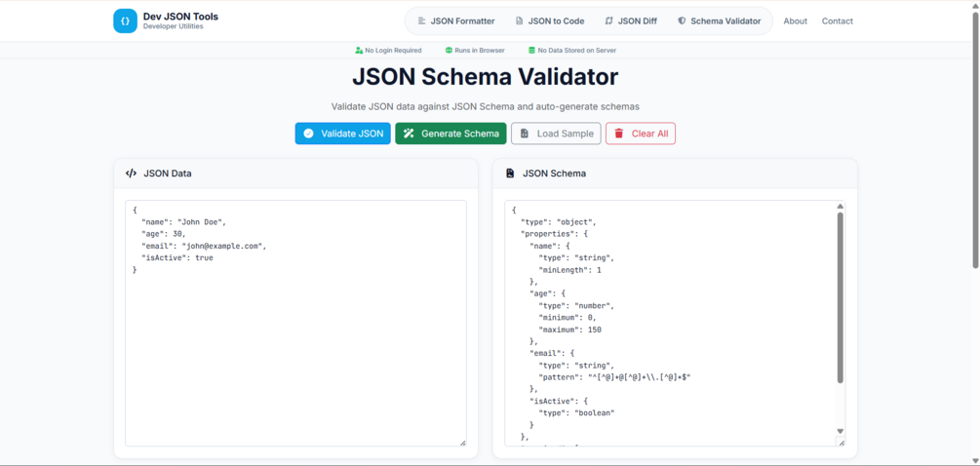Click the Dev JSON Tools logo icon

(x=125, y=20)
